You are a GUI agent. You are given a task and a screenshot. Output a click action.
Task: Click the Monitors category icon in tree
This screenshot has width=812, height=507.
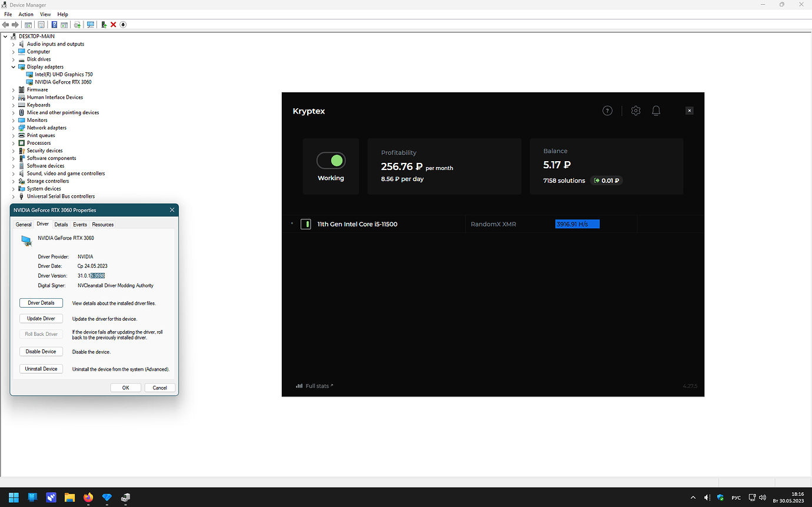pos(22,120)
